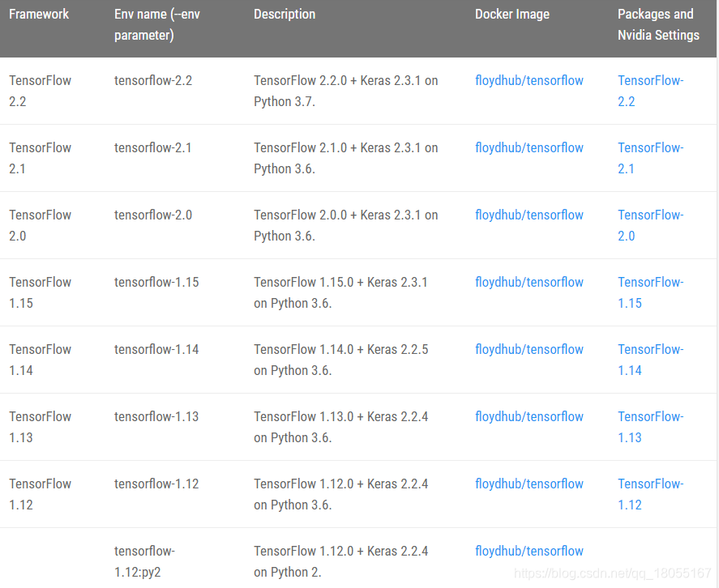The image size is (719, 588).
Task: Open floydhub/tensorflow link in tensorflow-1.12:py2 row
Action: coord(529,552)
